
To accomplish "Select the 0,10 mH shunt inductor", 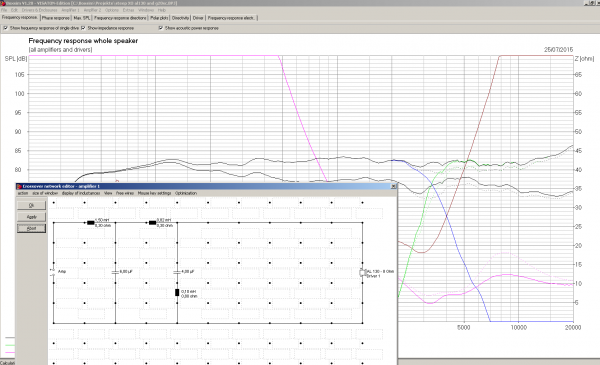I will click(x=177, y=293).
